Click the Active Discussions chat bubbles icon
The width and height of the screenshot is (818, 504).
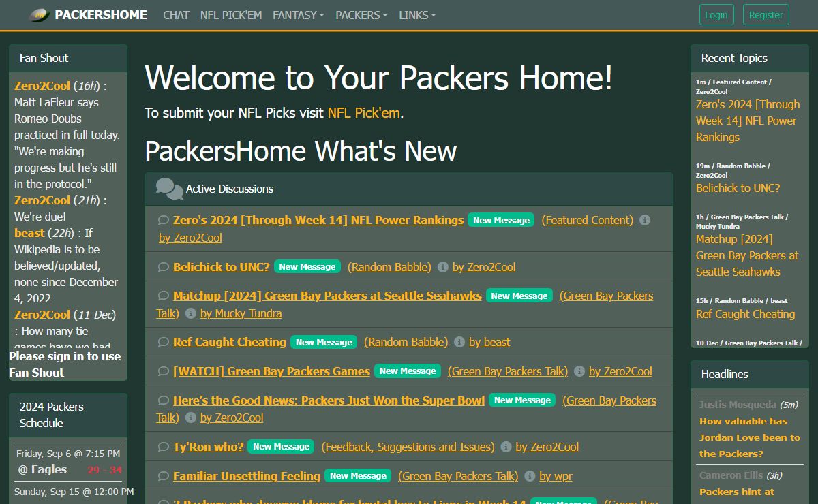coord(169,189)
